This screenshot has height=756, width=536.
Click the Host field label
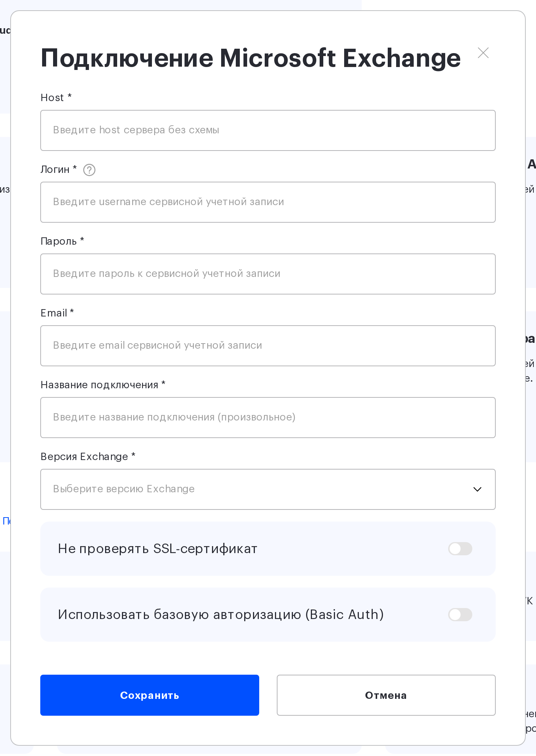(56, 97)
